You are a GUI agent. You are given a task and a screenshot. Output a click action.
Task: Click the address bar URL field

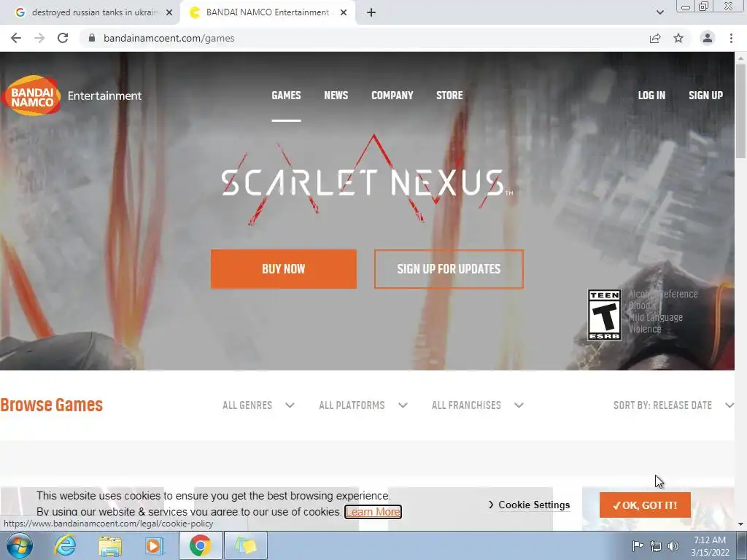(x=362, y=38)
